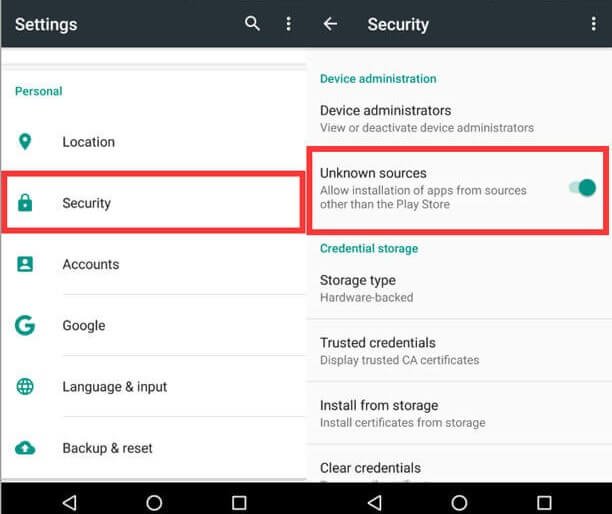
Task: Tap the green padlock Security icon
Action: click(x=25, y=203)
